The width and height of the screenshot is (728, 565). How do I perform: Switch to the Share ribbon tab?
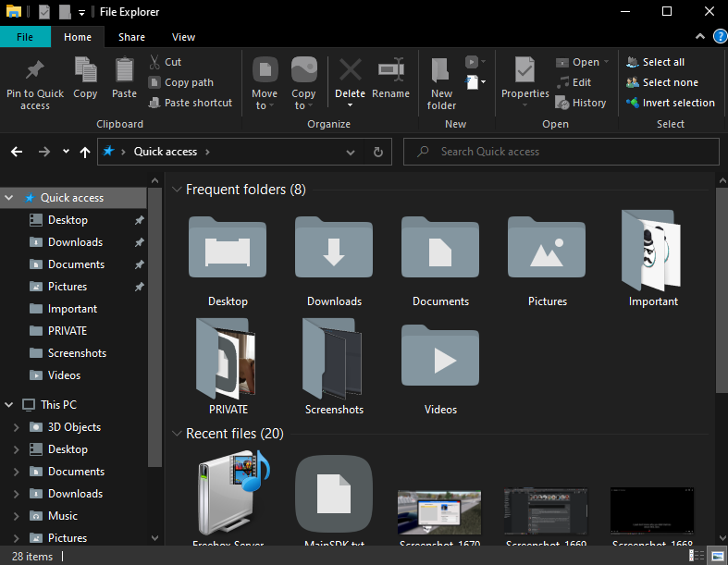131,37
